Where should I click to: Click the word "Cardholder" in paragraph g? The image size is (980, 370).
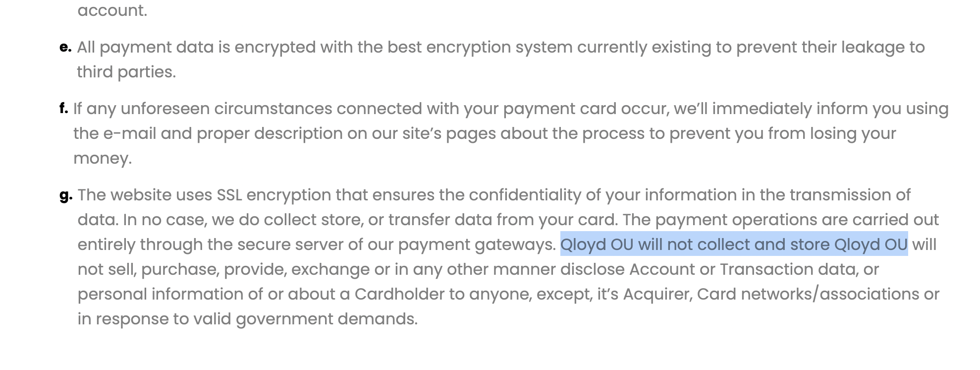point(399,294)
